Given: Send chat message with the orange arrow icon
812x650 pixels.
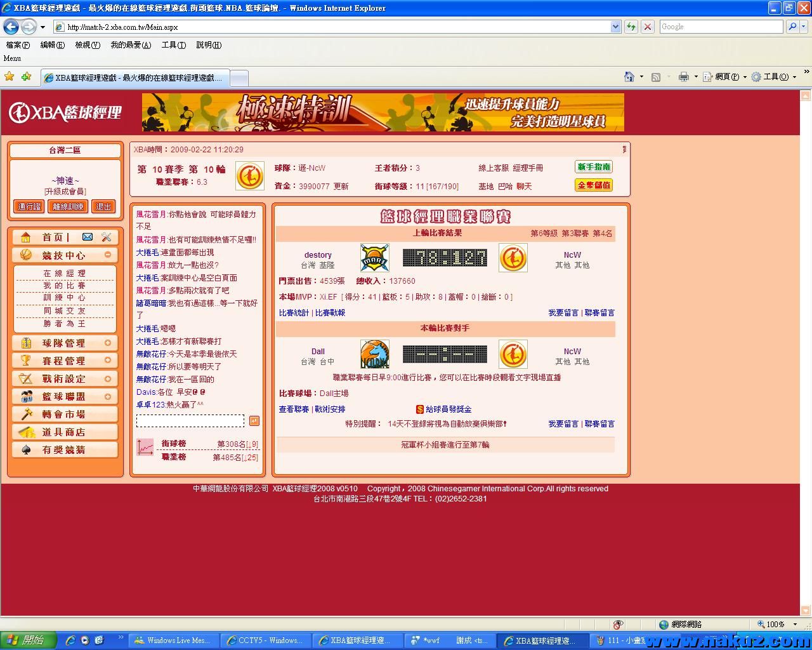Looking at the screenshot, I should (254, 421).
